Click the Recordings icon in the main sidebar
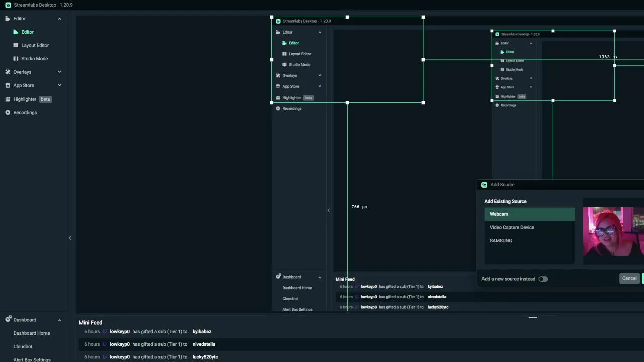Image resolution: width=644 pixels, height=362 pixels. click(x=8, y=113)
